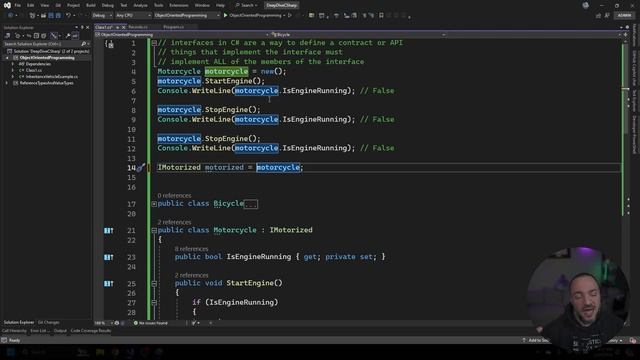Open the Output window tab

[x=60, y=331]
